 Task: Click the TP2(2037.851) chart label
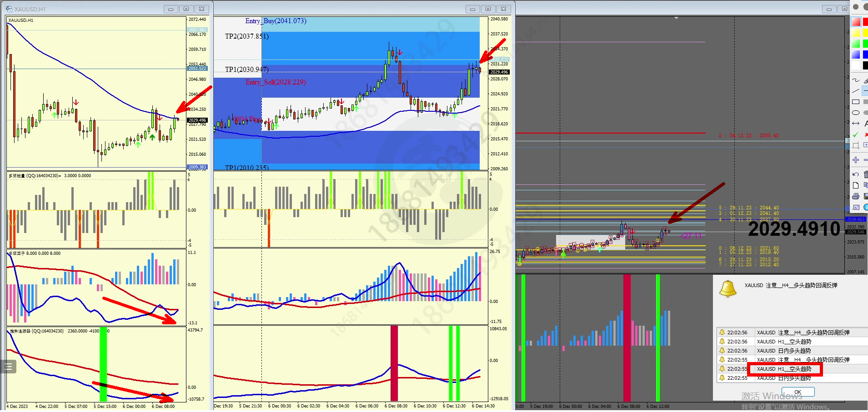coord(247,36)
